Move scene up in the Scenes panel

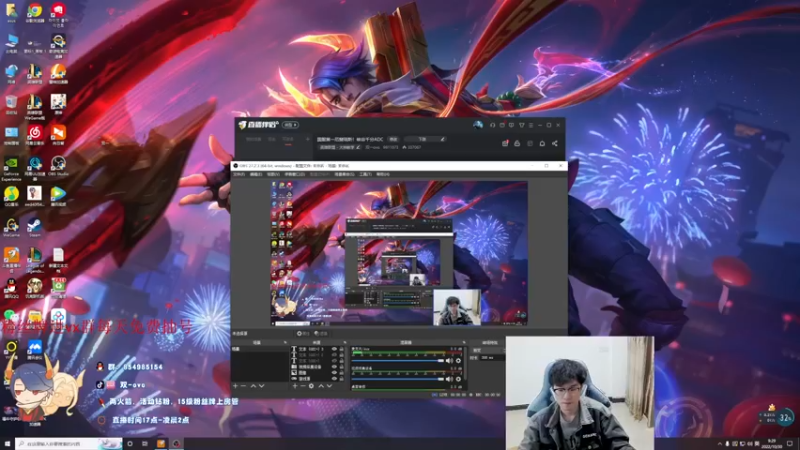[253, 386]
